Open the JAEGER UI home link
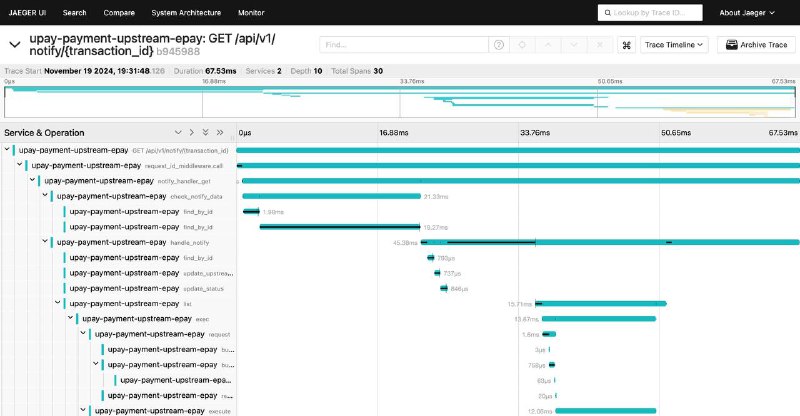The width and height of the screenshot is (800, 416). tap(27, 13)
